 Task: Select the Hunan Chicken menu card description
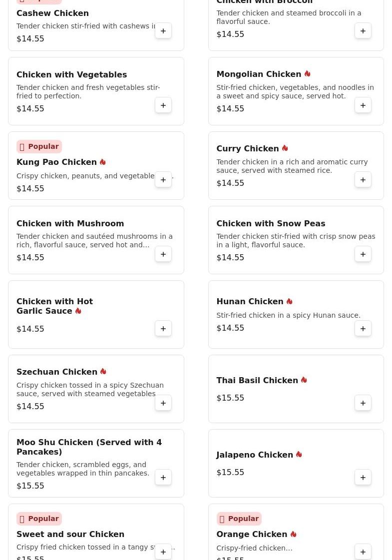288,315
